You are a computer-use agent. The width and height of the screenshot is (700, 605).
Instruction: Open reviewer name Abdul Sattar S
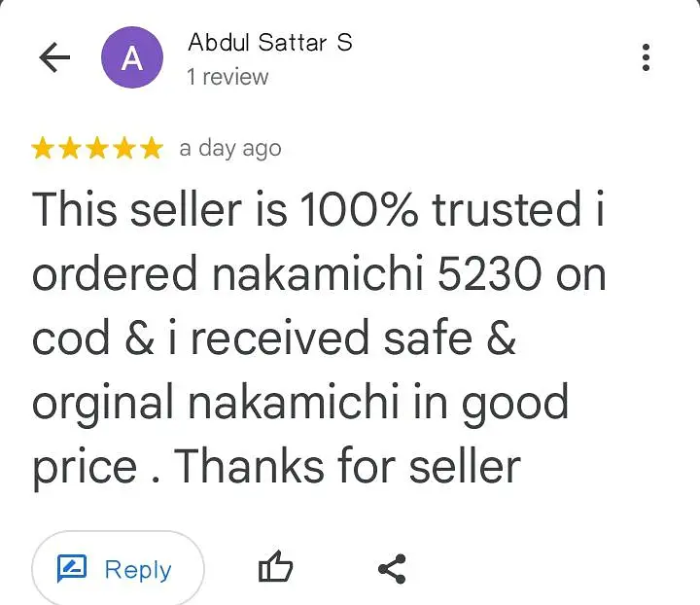pos(269,43)
